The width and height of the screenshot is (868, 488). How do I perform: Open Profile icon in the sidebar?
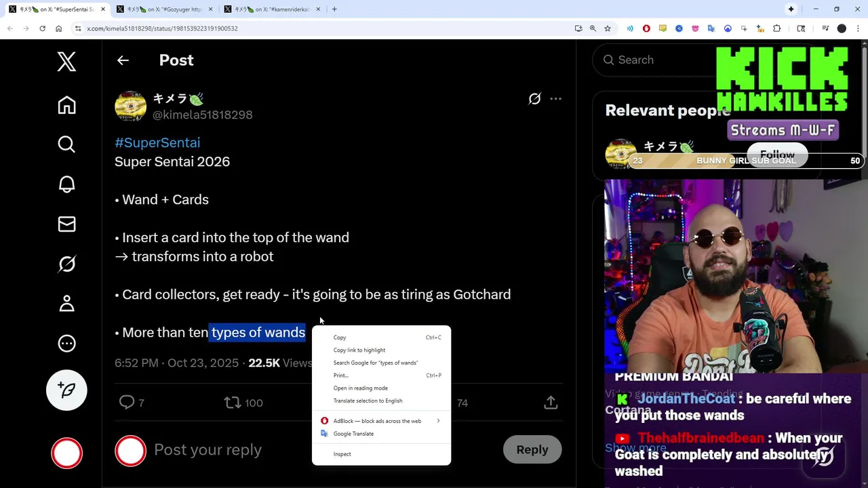pyautogui.click(x=66, y=304)
